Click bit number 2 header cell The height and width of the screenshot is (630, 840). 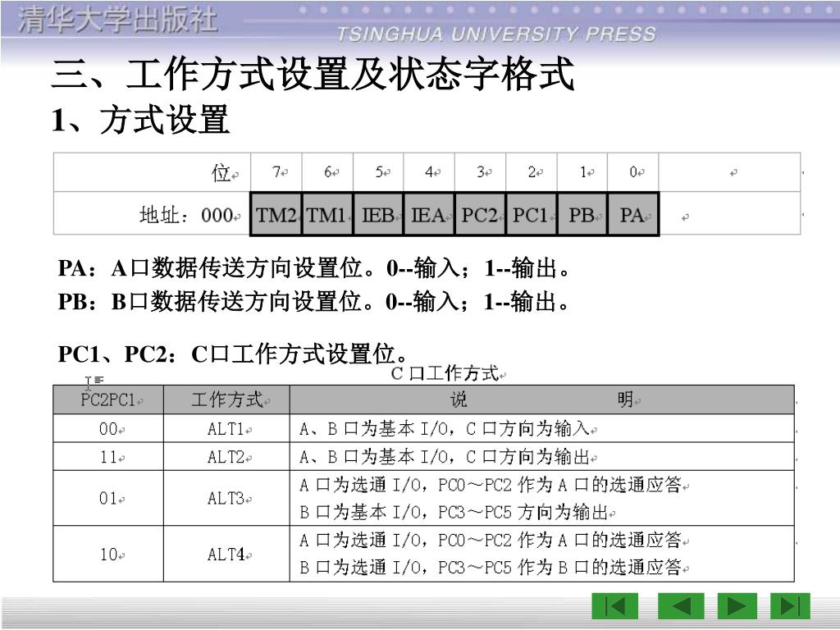tap(532, 172)
